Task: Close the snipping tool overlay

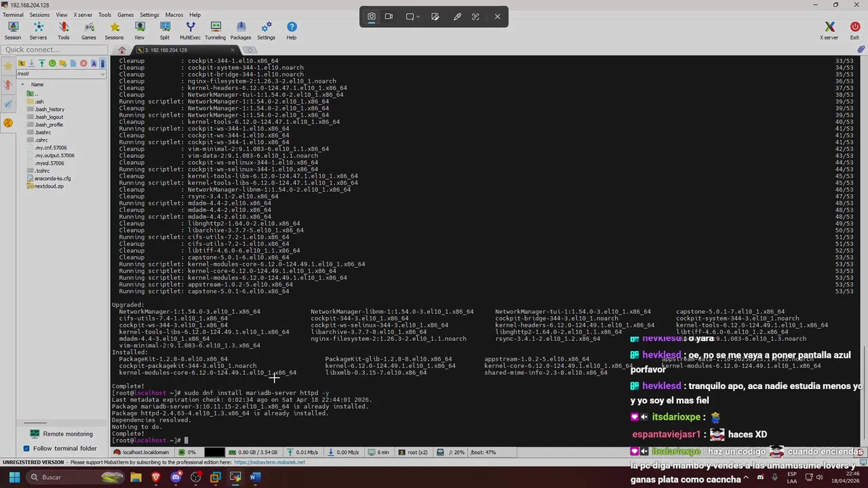Action: pyautogui.click(x=497, y=16)
